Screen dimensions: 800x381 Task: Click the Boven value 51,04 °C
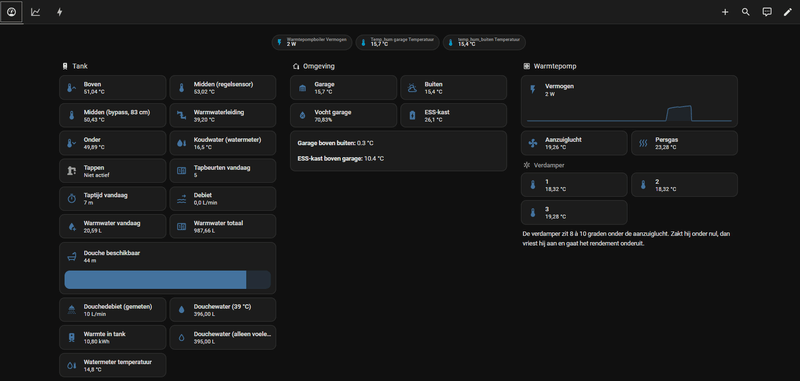tap(94, 92)
